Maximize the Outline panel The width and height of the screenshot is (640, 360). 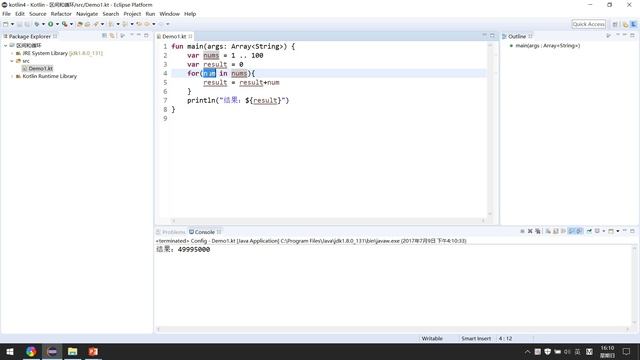tap(632, 36)
